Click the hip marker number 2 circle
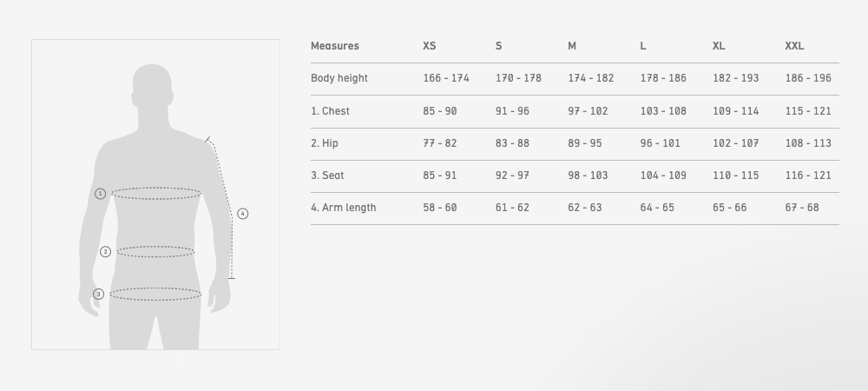 105,252
